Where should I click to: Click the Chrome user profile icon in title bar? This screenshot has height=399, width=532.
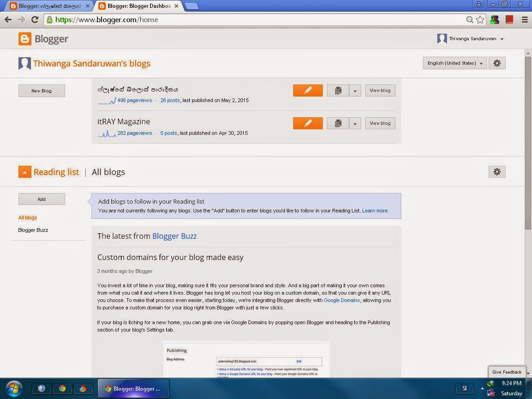tap(478, 4)
